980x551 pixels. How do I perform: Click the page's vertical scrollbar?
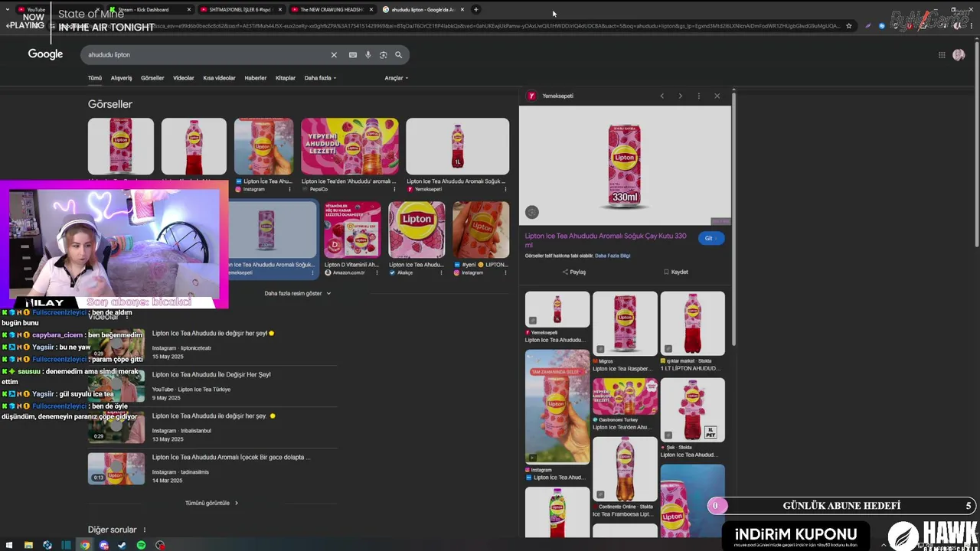[976, 145]
